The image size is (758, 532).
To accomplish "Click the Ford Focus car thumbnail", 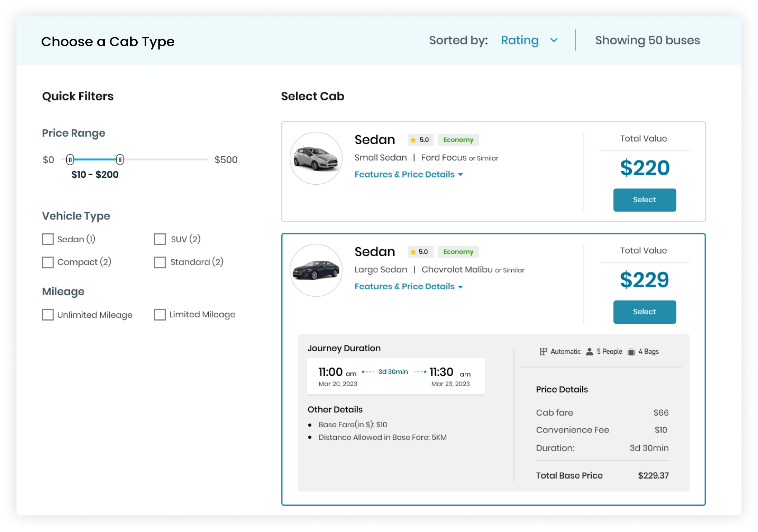I will (316, 158).
